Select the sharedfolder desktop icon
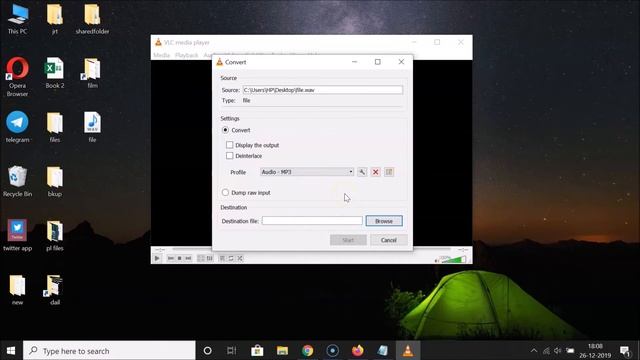This screenshot has width=640, height=360. coord(92,20)
